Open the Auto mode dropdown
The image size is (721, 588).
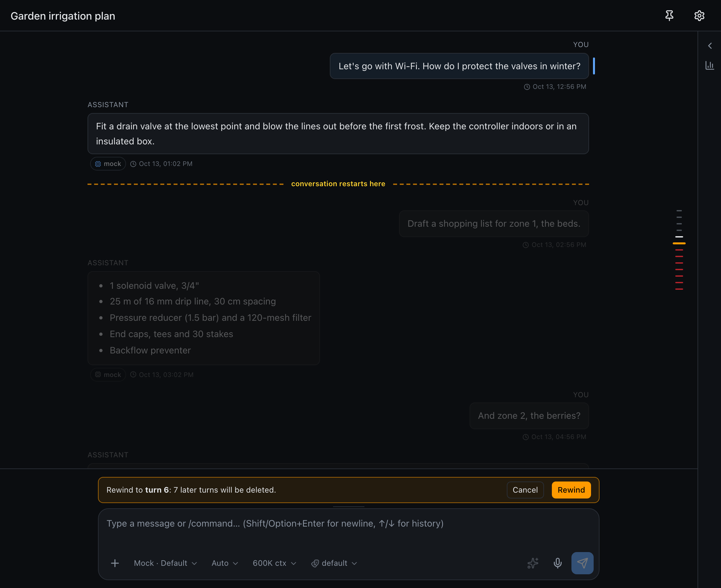pos(225,563)
